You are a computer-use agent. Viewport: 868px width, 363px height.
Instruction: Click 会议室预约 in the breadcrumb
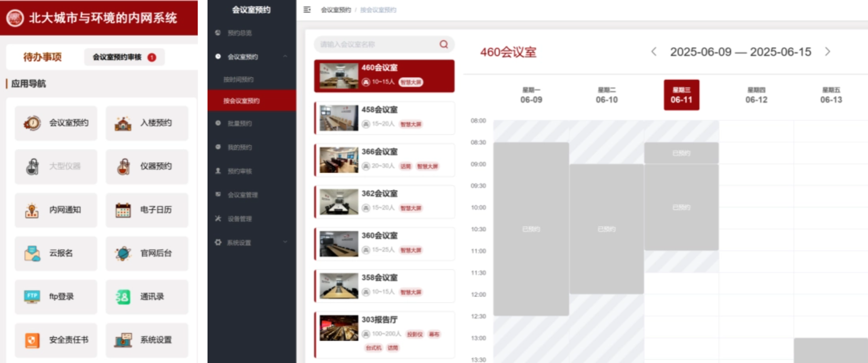click(x=336, y=10)
